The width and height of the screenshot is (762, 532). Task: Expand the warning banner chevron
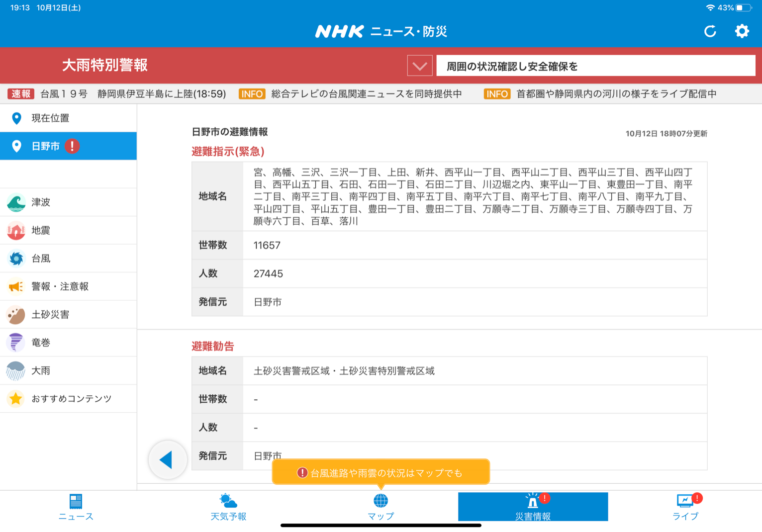click(x=419, y=66)
